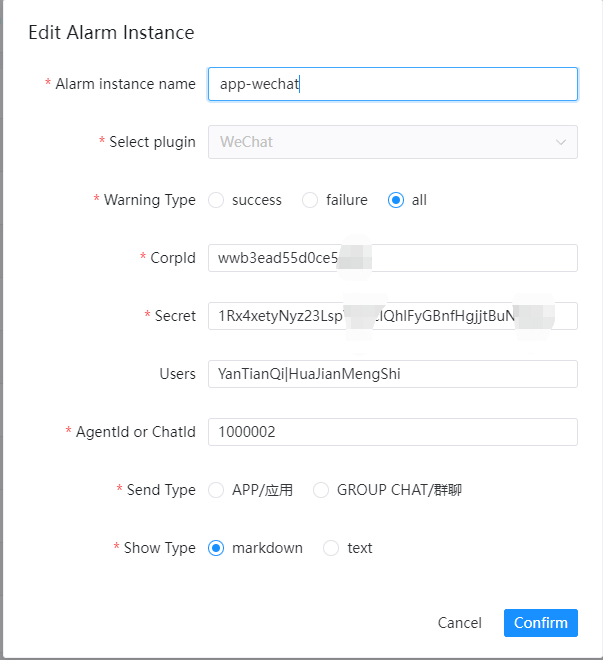Click into the Secret input field
This screenshot has width=603, height=660.
[391, 316]
